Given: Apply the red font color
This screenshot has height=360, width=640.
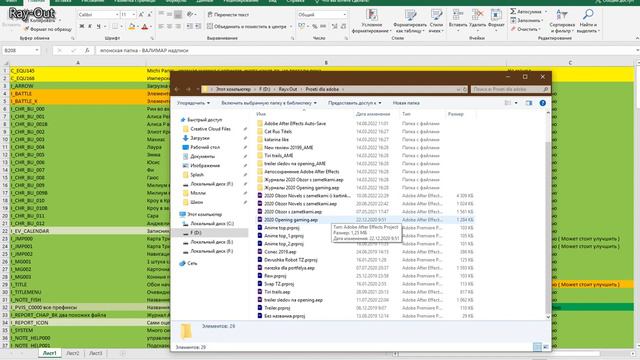Looking at the screenshot, I should coord(144,27).
